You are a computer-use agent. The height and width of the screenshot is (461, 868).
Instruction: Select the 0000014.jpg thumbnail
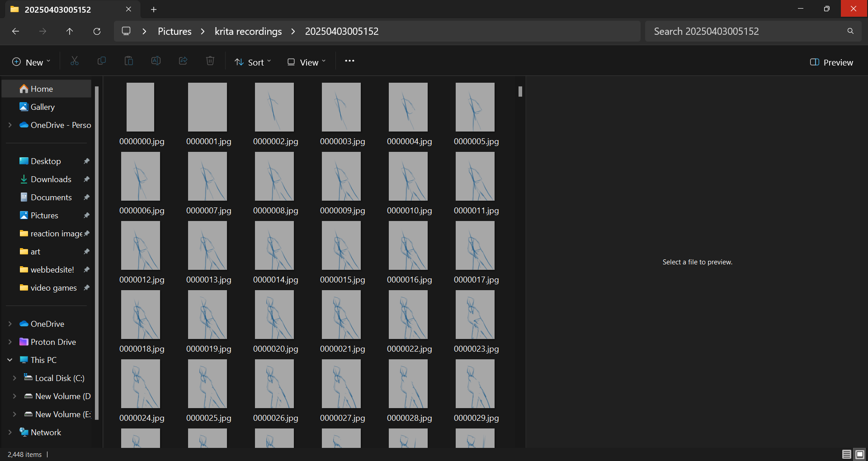click(274, 246)
